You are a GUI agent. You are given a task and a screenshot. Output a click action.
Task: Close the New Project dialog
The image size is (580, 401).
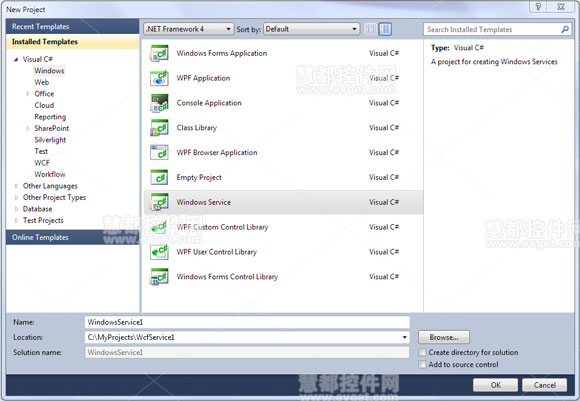coord(561,7)
